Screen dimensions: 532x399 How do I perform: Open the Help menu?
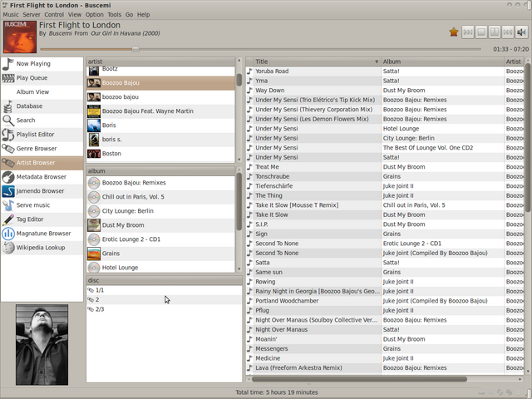(143, 15)
